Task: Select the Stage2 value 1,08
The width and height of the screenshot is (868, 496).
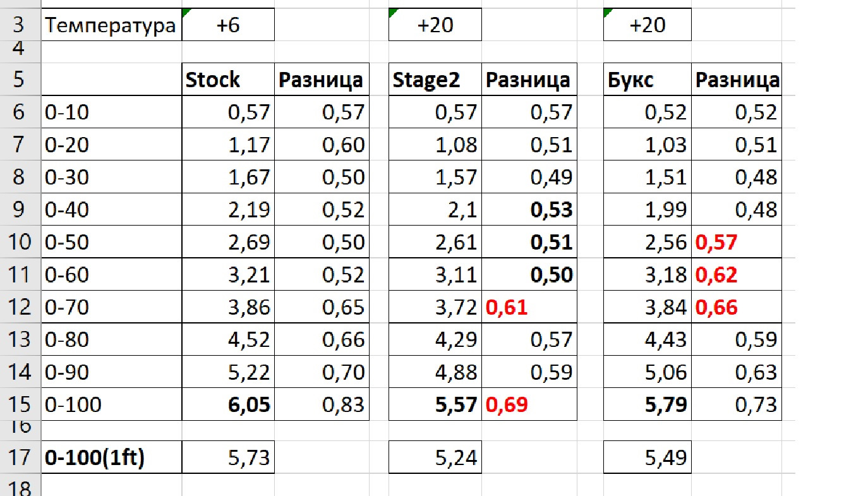Action: click(x=435, y=145)
